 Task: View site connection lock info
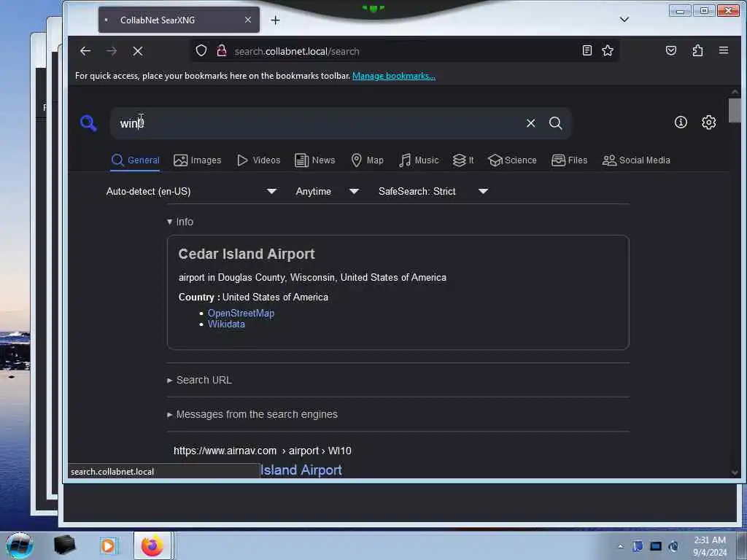(x=222, y=50)
